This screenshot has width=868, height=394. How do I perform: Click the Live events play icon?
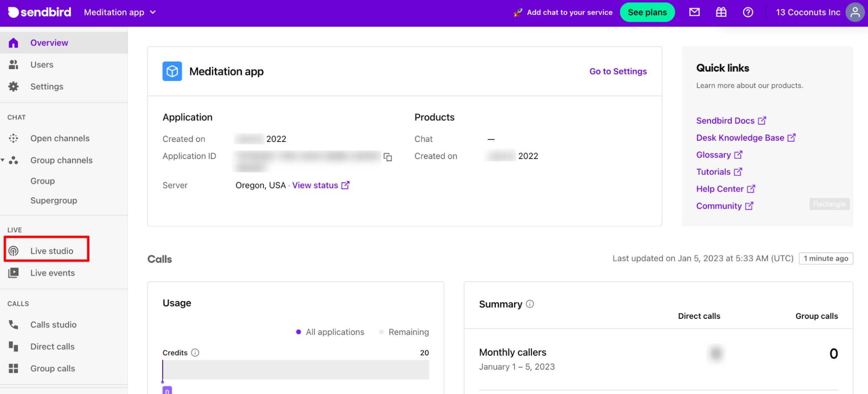(13, 273)
